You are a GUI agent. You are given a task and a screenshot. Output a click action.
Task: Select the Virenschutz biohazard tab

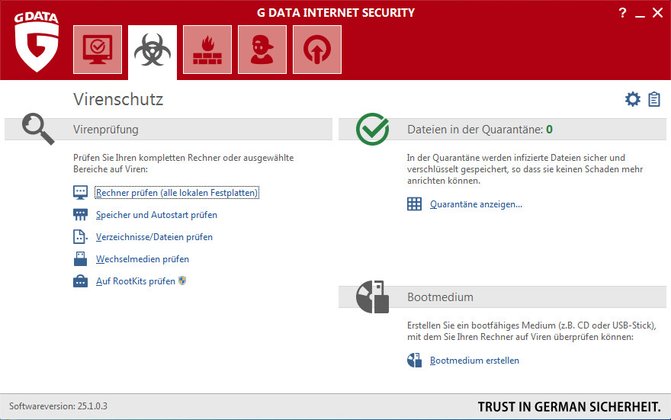tap(152, 51)
